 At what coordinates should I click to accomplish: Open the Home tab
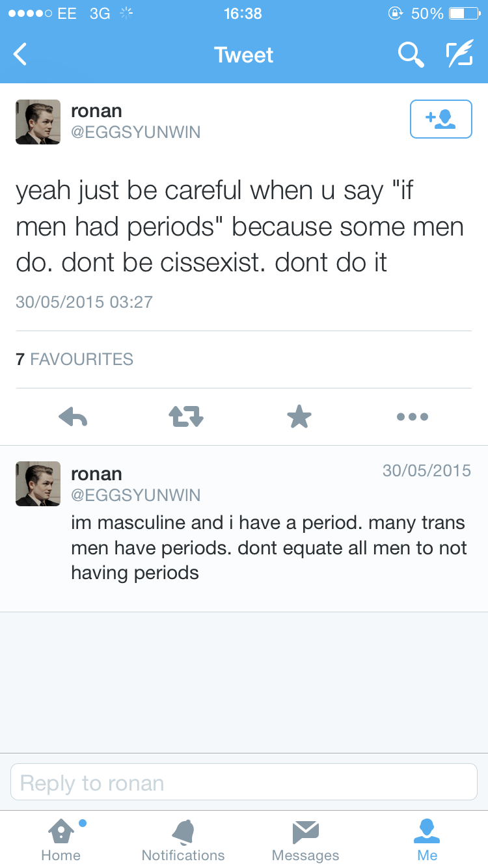(x=61, y=839)
